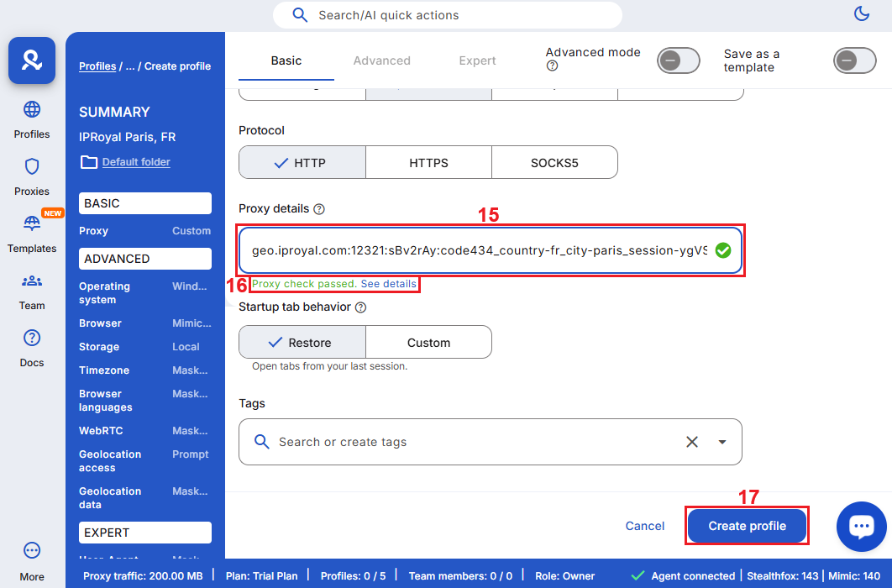Select the SOCKS5 protocol option
The width and height of the screenshot is (892, 588).
point(554,163)
